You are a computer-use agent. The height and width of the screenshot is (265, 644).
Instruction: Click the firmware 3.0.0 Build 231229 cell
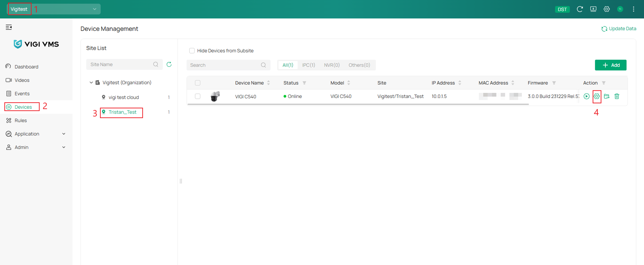click(x=553, y=96)
